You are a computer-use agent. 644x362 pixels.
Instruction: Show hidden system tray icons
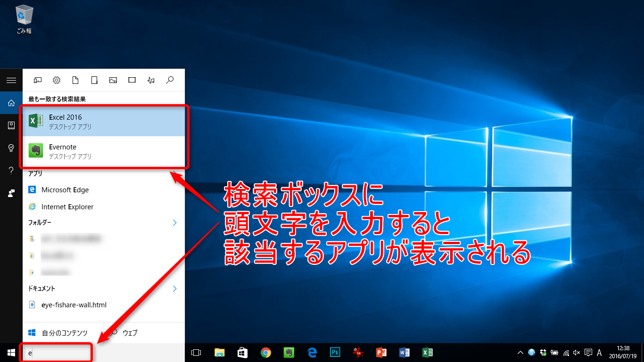pos(520,353)
